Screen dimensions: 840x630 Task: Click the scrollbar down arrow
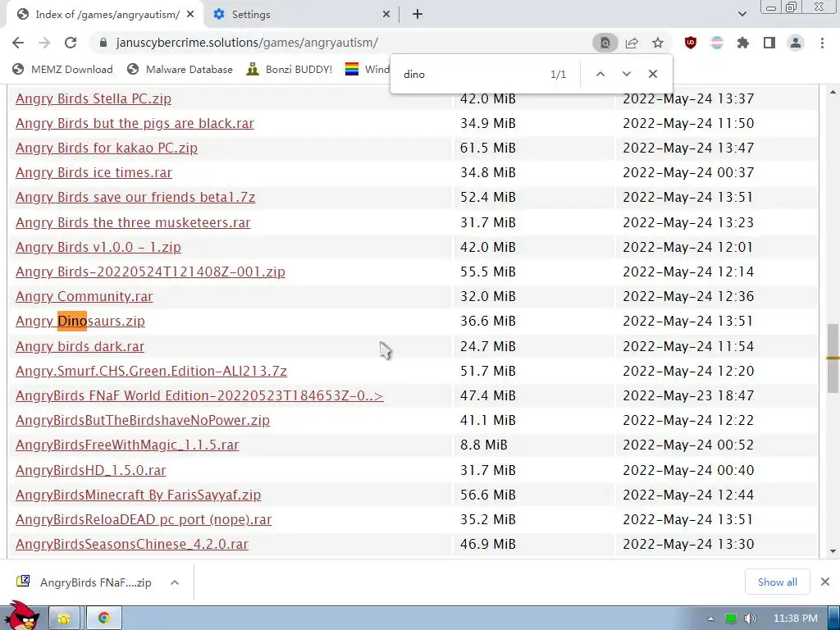[833, 550]
